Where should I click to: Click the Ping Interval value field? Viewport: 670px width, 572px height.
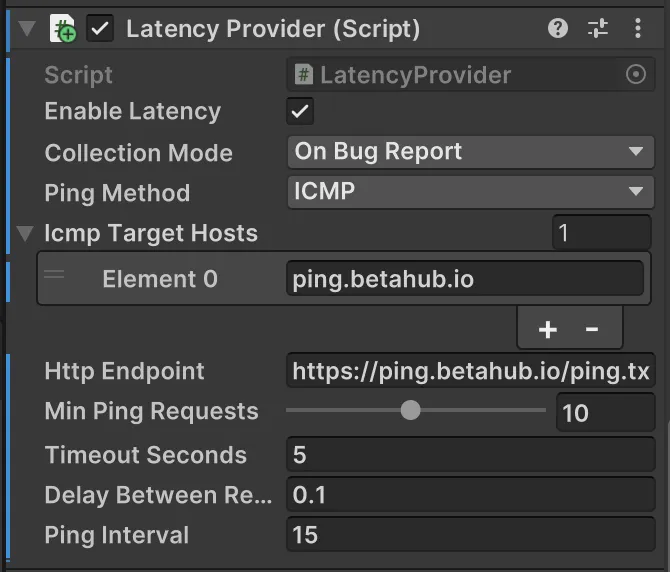click(x=470, y=535)
